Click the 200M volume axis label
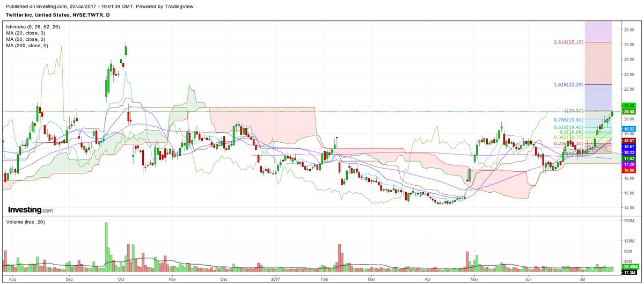The width and height of the screenshot is (644, 284). (629, 221)
